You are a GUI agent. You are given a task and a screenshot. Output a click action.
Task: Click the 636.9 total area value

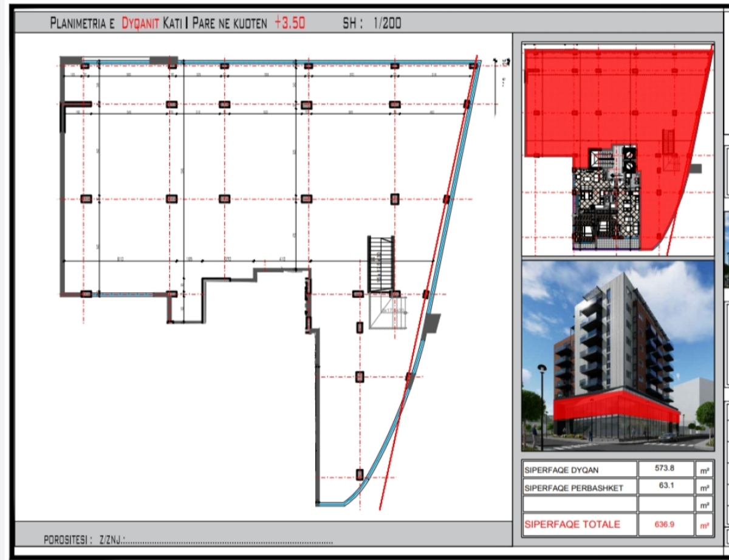tap(664, 524)
